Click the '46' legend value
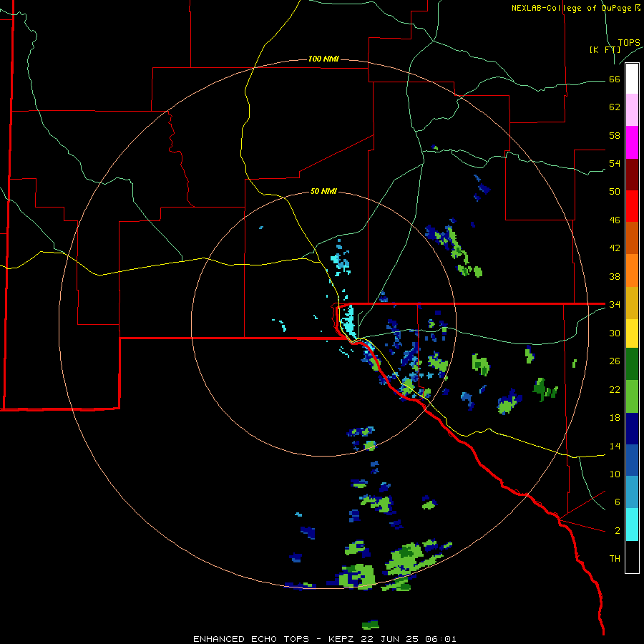Image resolution: width=644 pixels, height=644 pixels. (615, 220)
